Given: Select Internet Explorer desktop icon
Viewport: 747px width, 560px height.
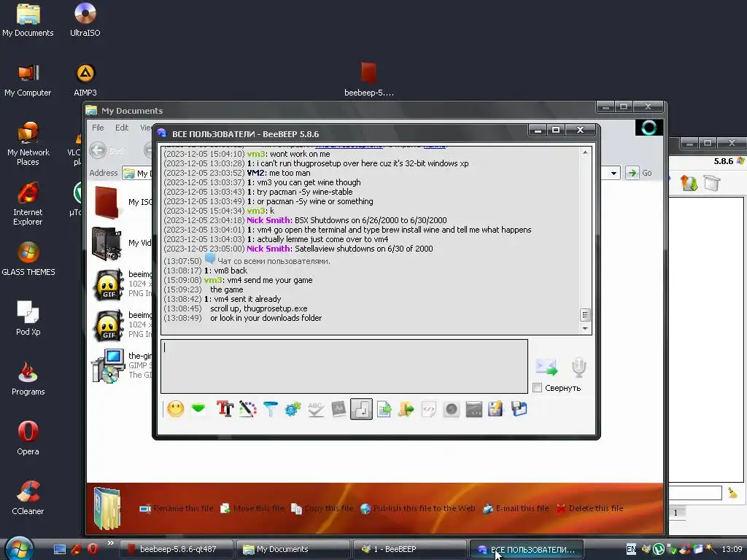Looking at the screenshot, I should tap(28, 204).
